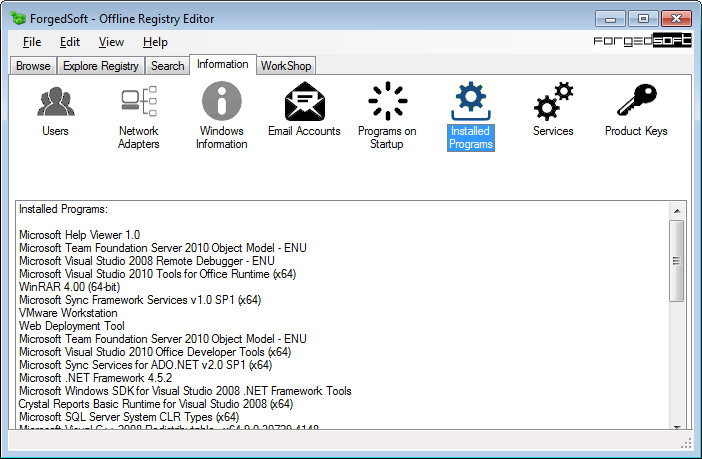Click the ForgedSoft logo in the top right
This screenshot has height=459, width=702.
[x=642, y=41]
